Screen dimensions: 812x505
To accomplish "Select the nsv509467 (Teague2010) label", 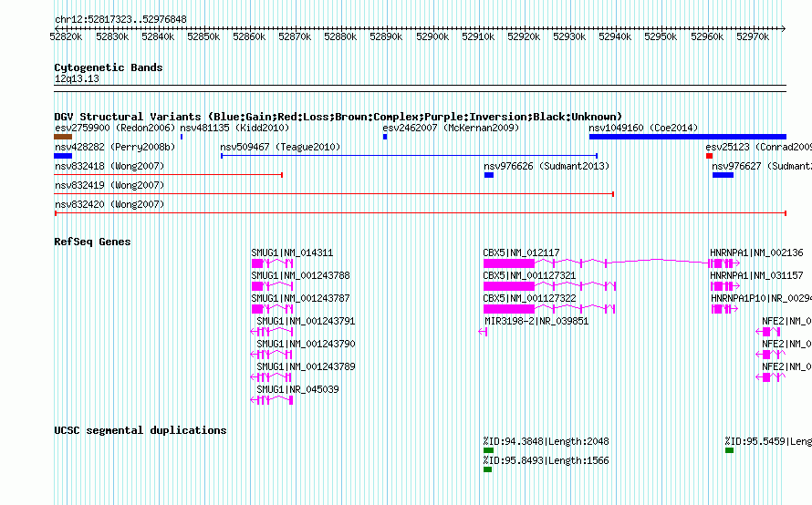I will pos(280,147).
